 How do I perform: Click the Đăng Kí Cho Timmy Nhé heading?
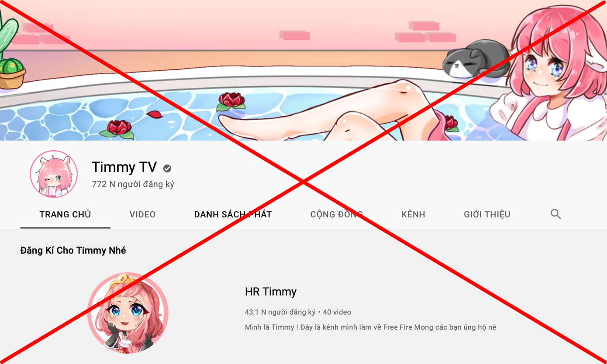coord(73,251)
